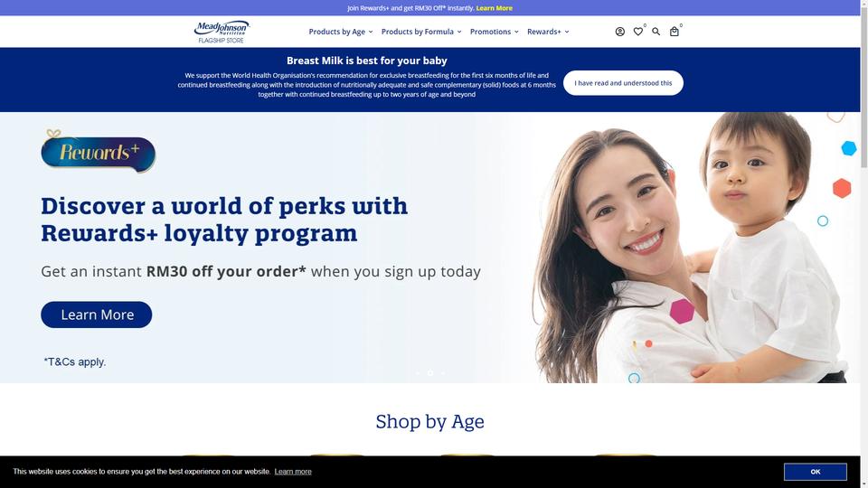
Task: Open the user account icon
Action: 620,32
